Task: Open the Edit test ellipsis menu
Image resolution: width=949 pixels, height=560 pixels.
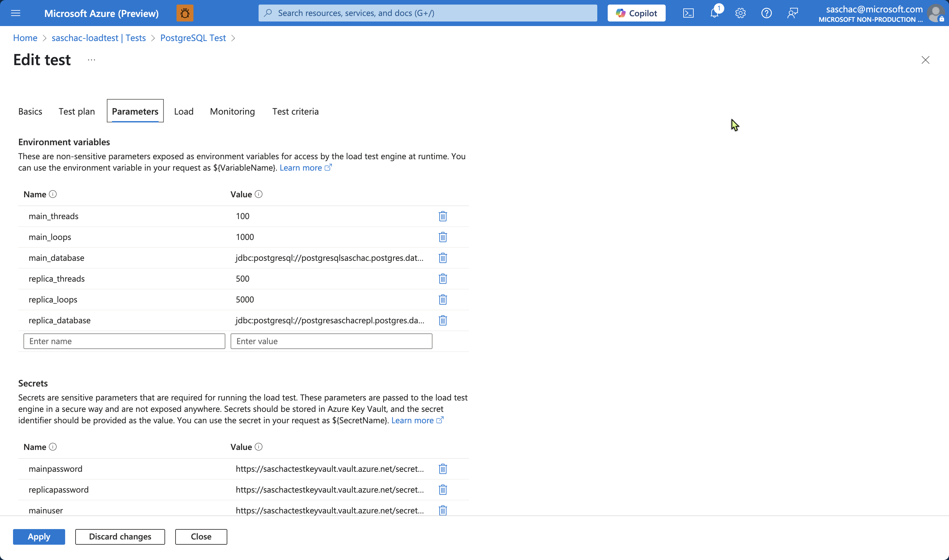Action: (x=91, y=60)
